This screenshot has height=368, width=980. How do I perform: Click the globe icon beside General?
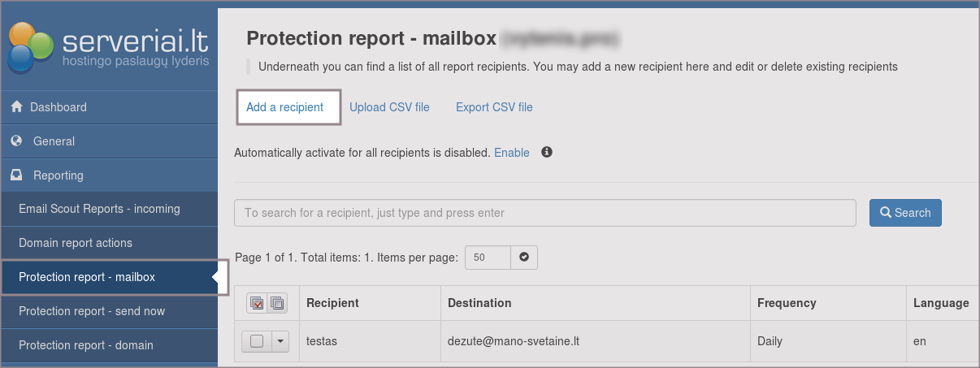pos(16,141)
